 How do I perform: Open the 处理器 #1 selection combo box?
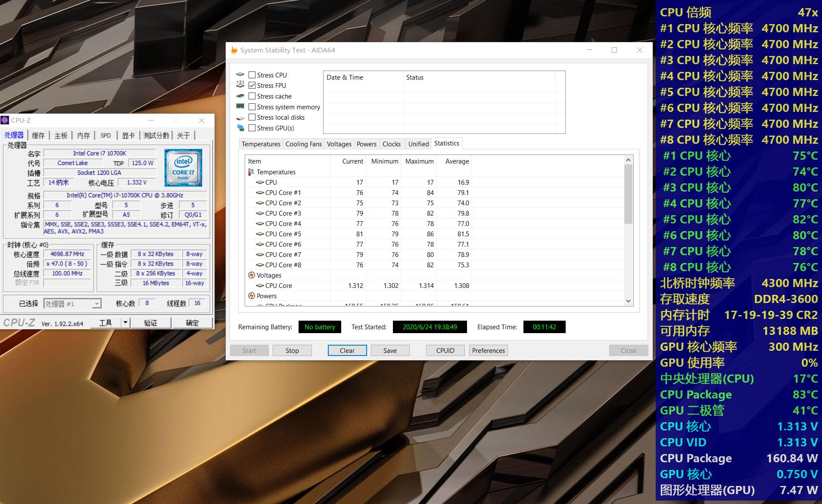72,303
